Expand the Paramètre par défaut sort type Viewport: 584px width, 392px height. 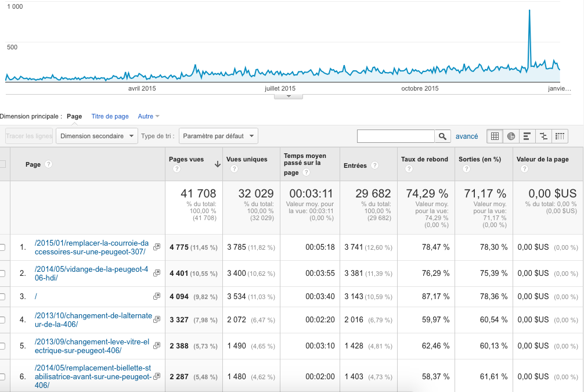pos(218,136)
